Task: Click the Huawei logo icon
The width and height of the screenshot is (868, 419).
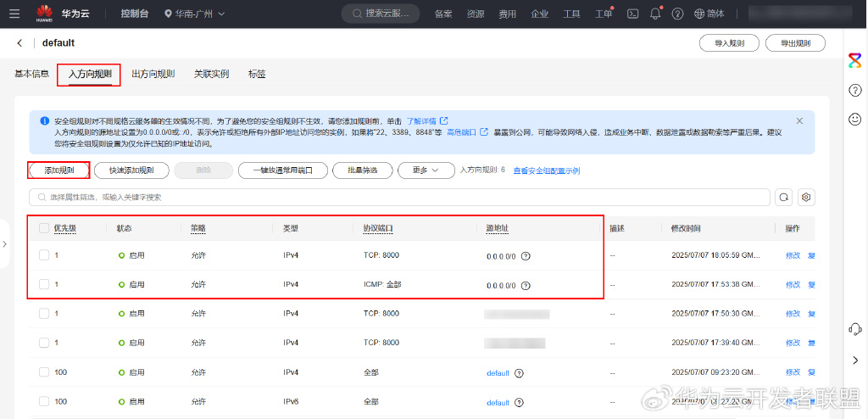Action: 45,14
